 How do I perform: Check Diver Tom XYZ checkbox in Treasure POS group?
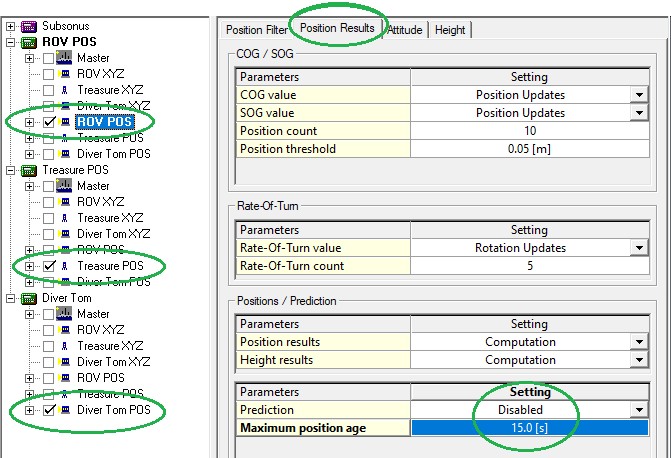tap(49, 234)
